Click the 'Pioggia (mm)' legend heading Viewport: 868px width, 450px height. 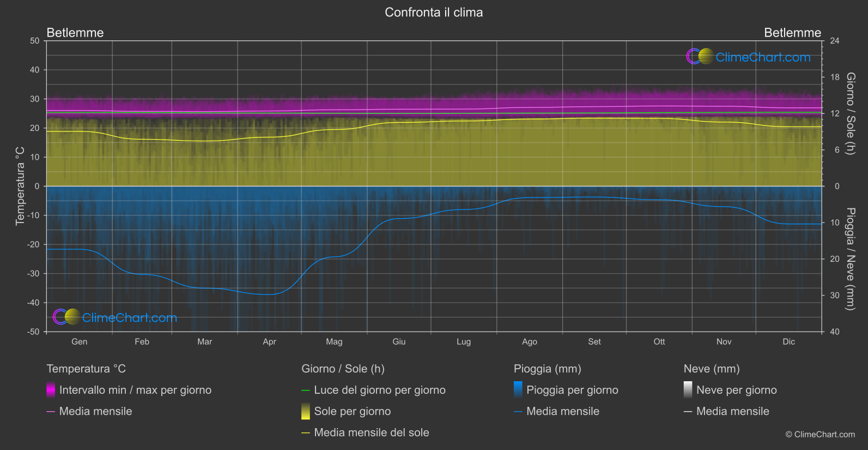tap(548, 369)
